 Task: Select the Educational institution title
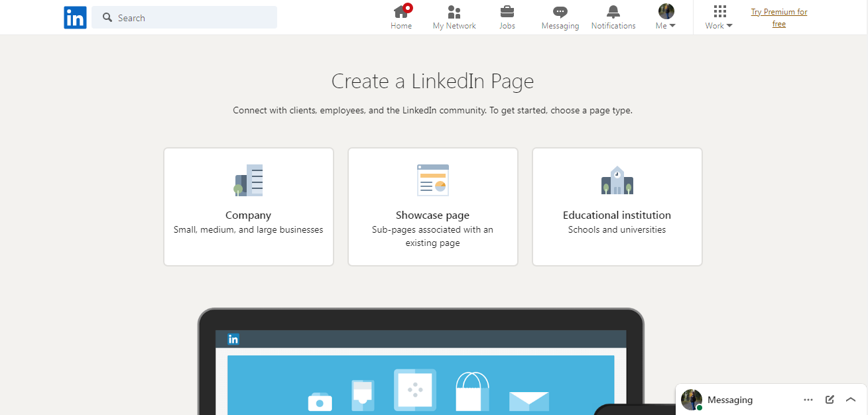click(617, 215)
